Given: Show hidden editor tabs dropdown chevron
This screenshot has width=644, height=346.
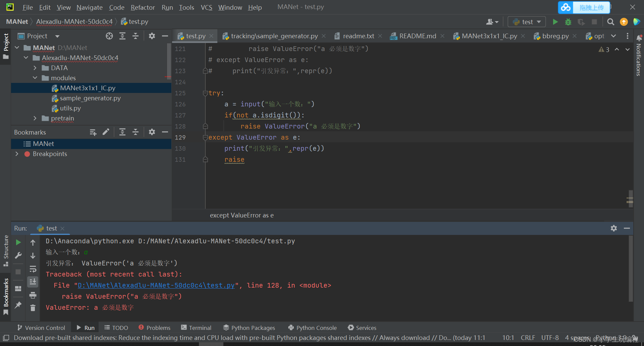Looking at the screenshot, I should [x=613, y=36].
